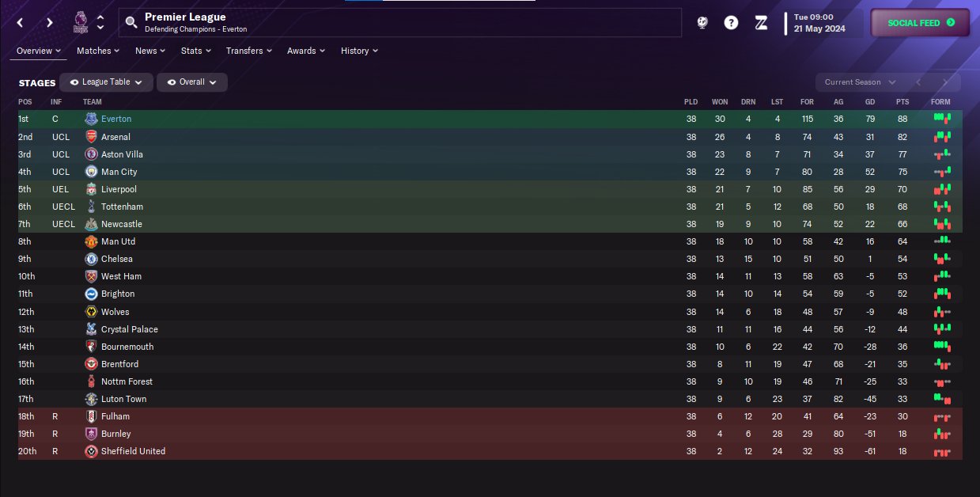Click the Premier League logo icon
The image size is (980, 497).
click(x=80, y=22)
